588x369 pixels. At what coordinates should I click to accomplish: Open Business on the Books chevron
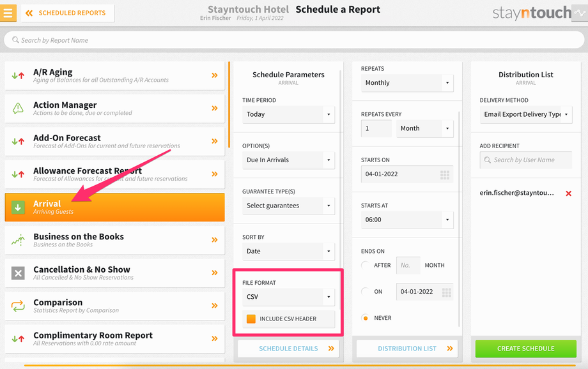(215, 240)
